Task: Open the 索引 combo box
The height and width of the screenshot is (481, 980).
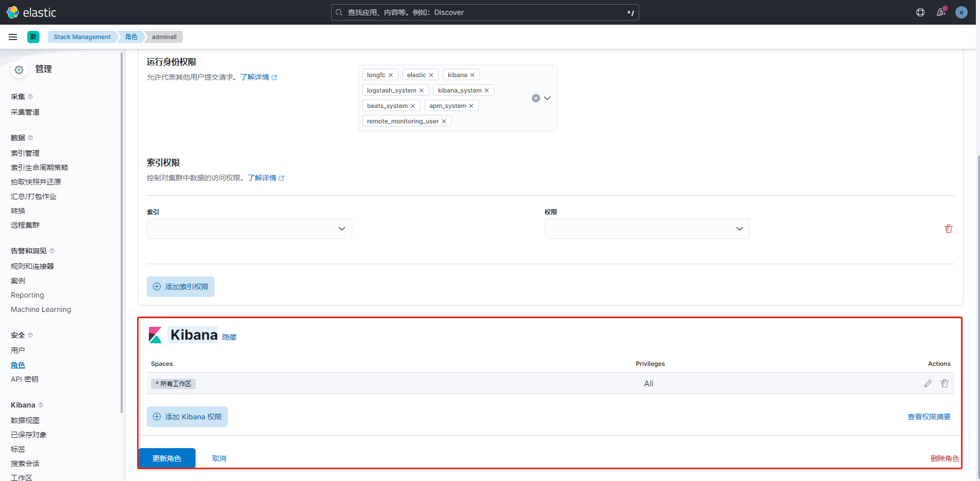Action: [249, 229]
